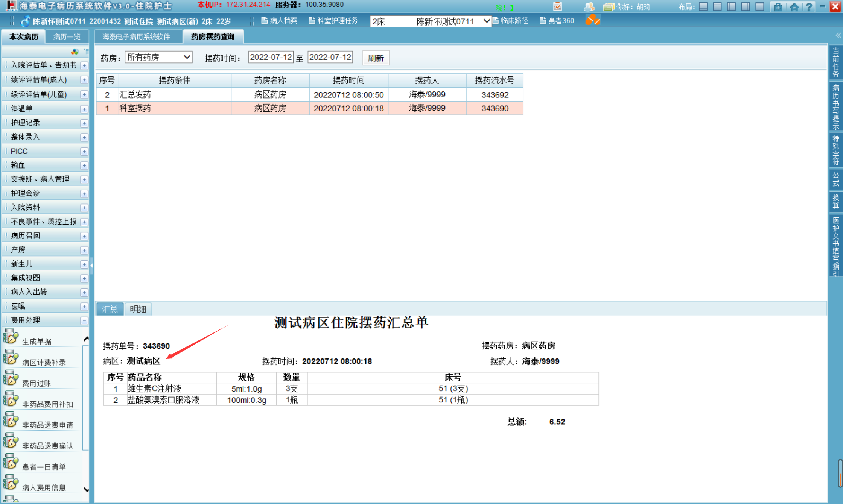Click the orange pill medication icon
Screen dimensions: 843x504
(592, 20)
